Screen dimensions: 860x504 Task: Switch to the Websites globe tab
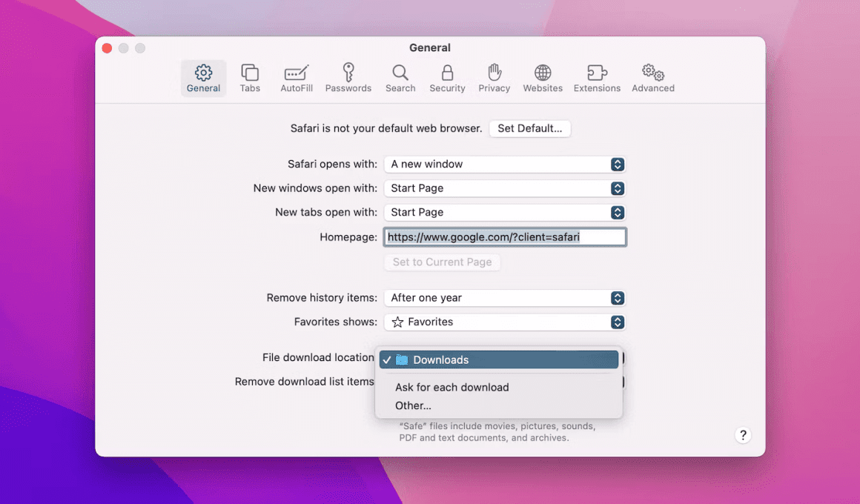coord(543,79)
